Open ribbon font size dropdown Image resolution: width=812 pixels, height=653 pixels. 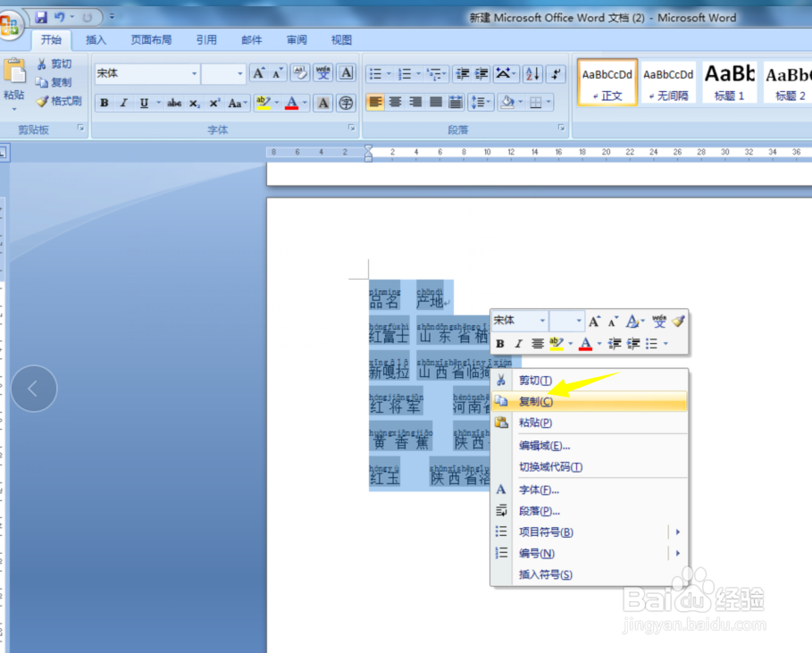point(239,73)
